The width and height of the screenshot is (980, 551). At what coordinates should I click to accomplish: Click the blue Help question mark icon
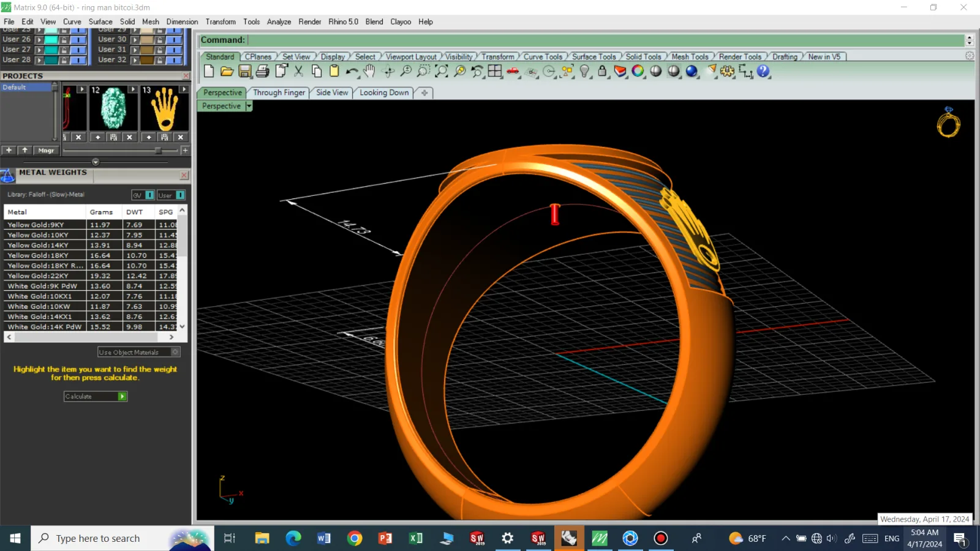763,71
